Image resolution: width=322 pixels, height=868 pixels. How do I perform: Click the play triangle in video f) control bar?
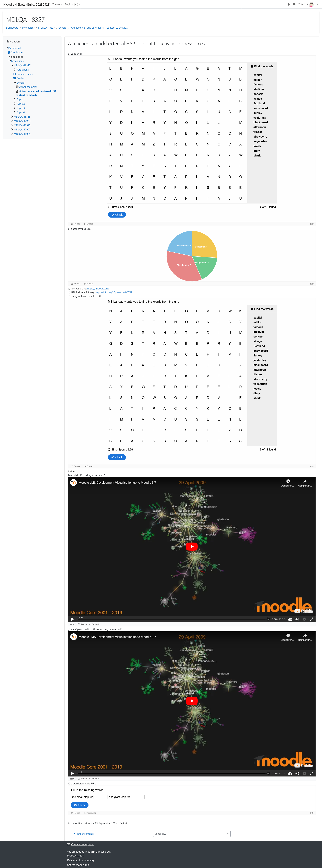[72, 619]
